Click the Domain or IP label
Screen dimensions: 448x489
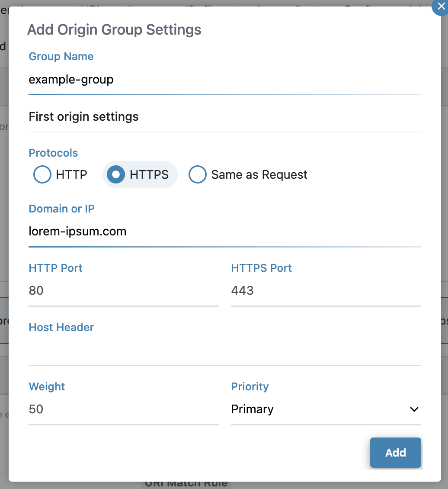[61, 209]
